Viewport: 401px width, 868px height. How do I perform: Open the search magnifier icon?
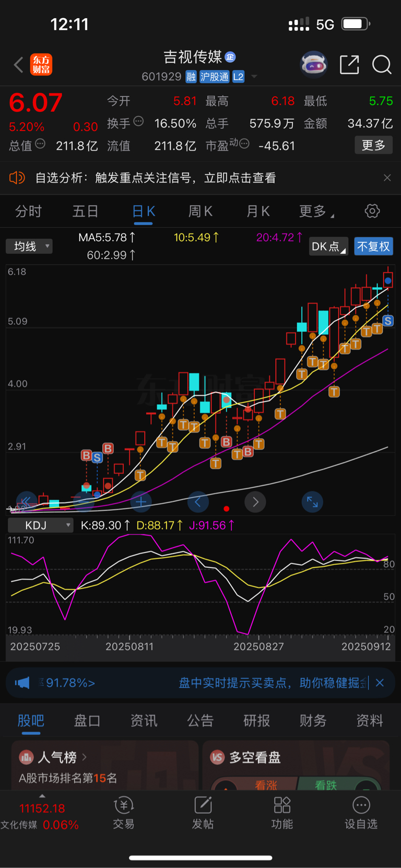pyautogui.click(x=382, y=65)
